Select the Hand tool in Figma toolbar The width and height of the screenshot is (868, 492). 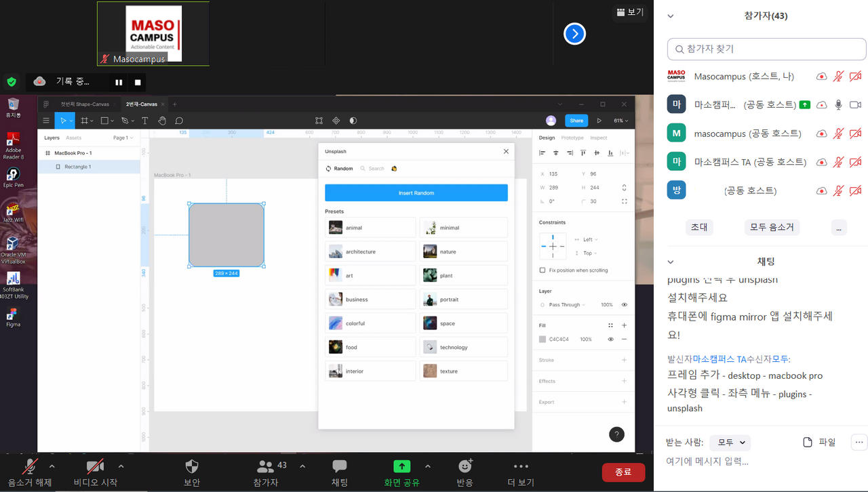[x=162, y=121]
